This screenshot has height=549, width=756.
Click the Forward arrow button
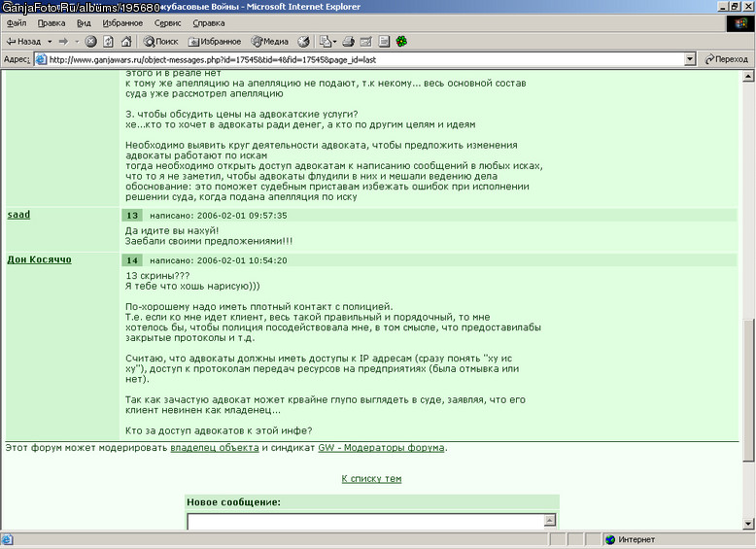pos(63,42)
